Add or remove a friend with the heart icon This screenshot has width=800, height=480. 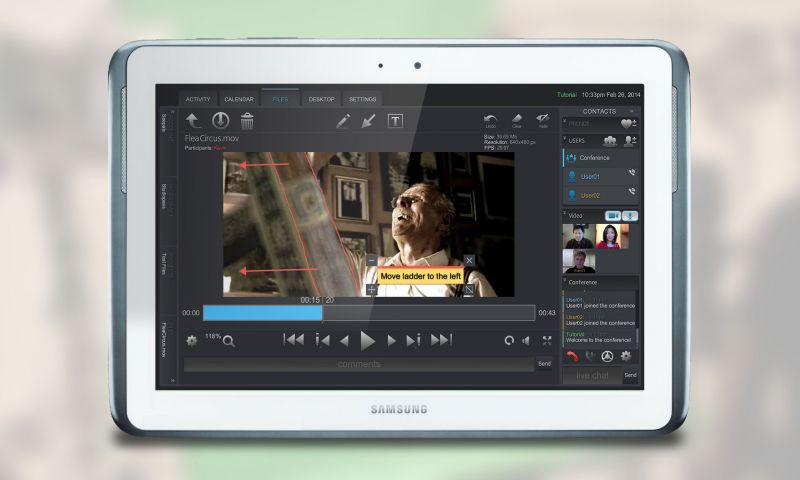[x=629, y=123]
